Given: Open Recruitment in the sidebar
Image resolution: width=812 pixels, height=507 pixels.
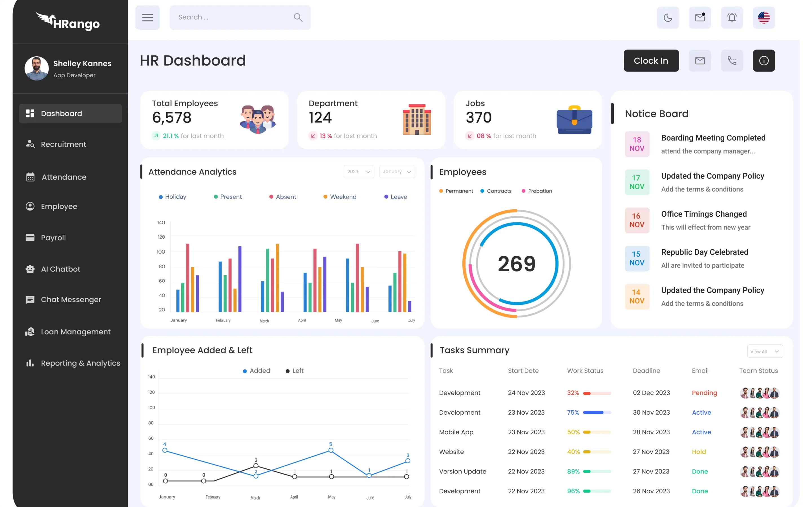Looking at the screenshot, I should 63,144.
